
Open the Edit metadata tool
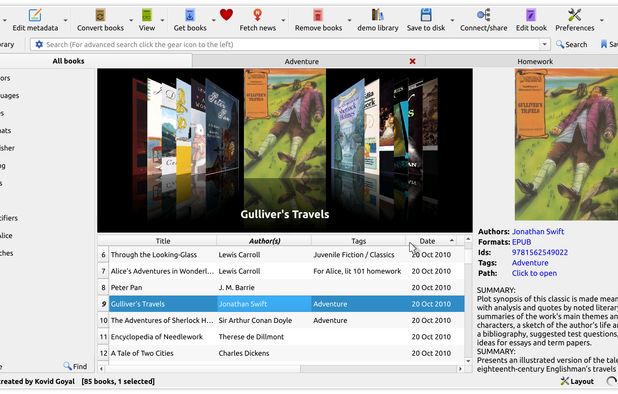click(35, 20)
